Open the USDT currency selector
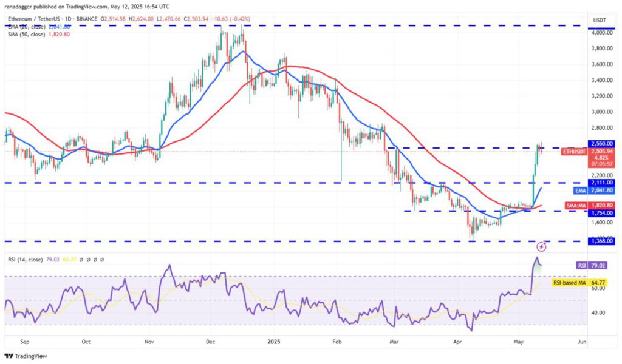This screenshot has width=622, height=364. (x=600, y=20)
